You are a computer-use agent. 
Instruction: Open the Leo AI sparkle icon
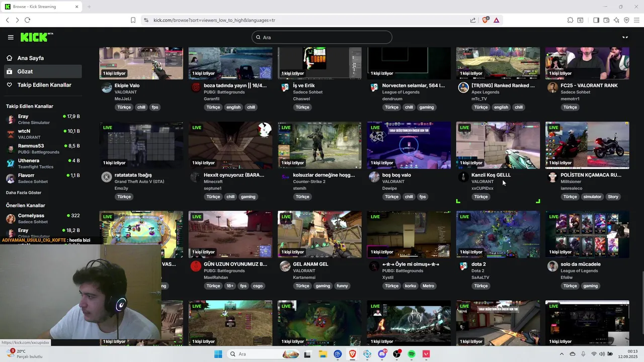coord(616,20)
